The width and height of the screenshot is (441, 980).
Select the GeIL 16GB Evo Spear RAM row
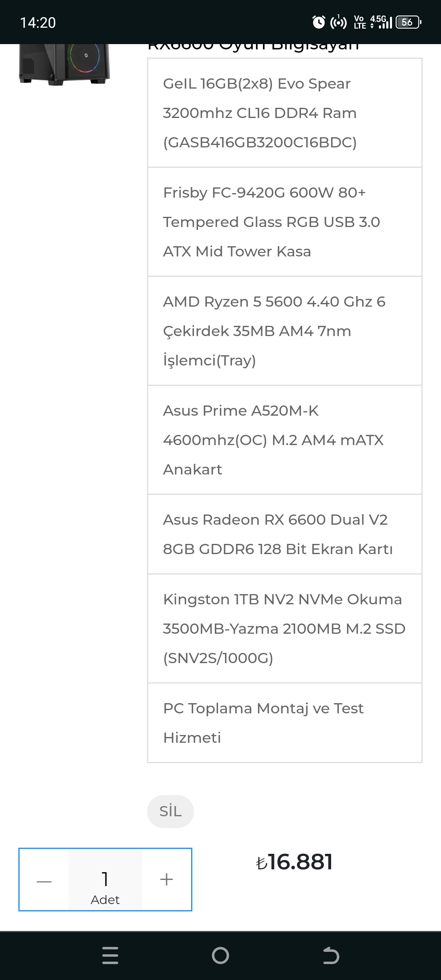click(285, 113)
